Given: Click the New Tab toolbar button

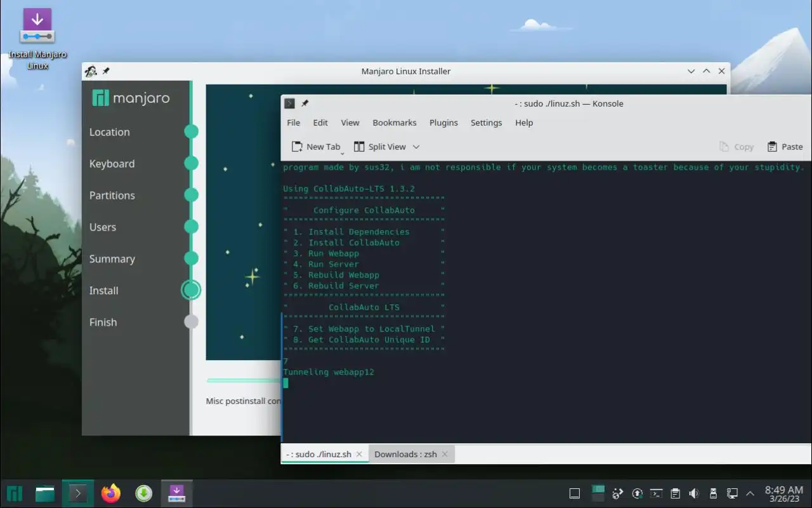Looking at the screenshot, I should point(316,147).
